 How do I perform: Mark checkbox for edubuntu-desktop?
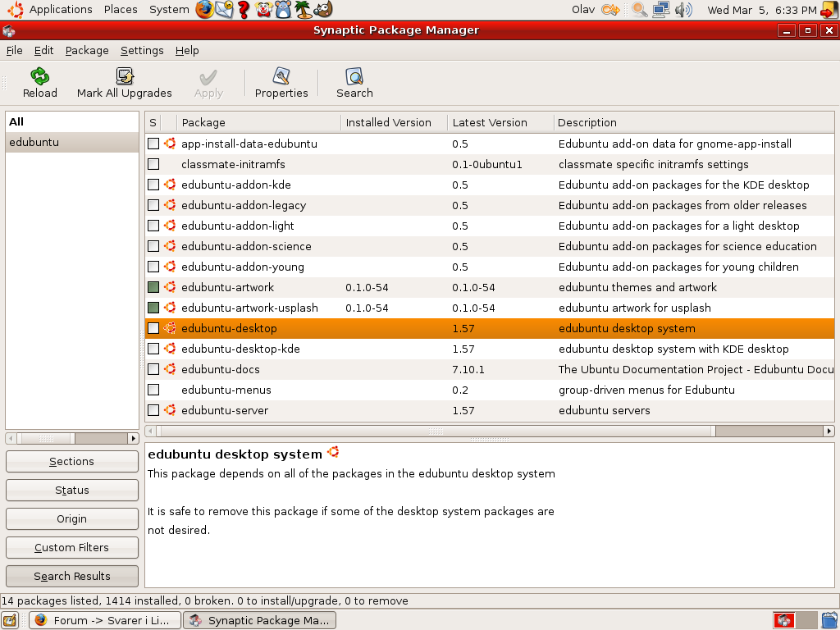pyautogui.click(x=153, y=328)
